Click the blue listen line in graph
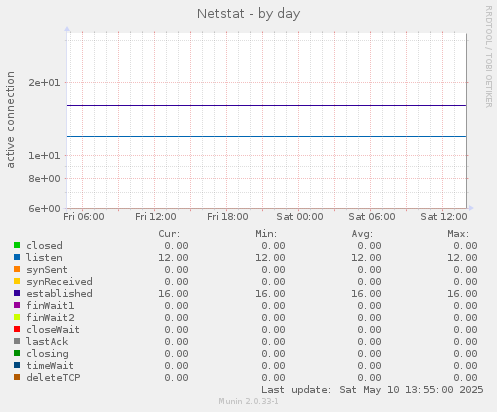 click(267, 136)
